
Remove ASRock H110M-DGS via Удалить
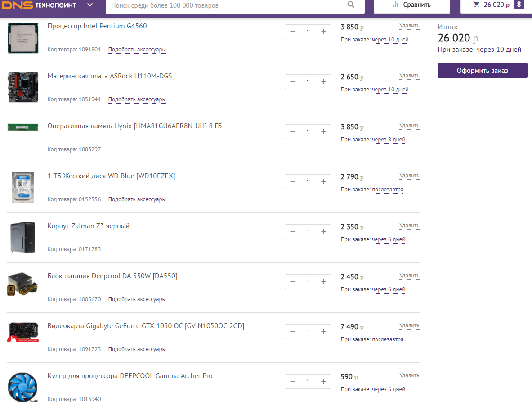coord(409,76)
